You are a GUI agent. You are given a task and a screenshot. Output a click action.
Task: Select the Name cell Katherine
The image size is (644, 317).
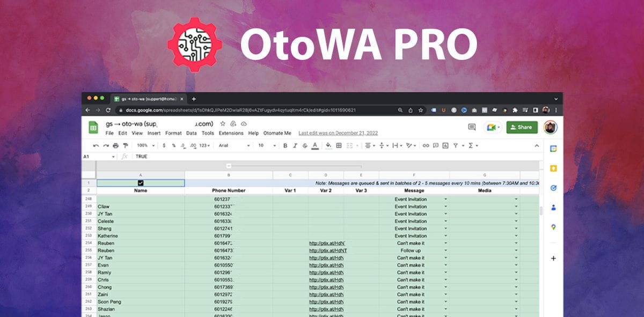tap(141, 236)
